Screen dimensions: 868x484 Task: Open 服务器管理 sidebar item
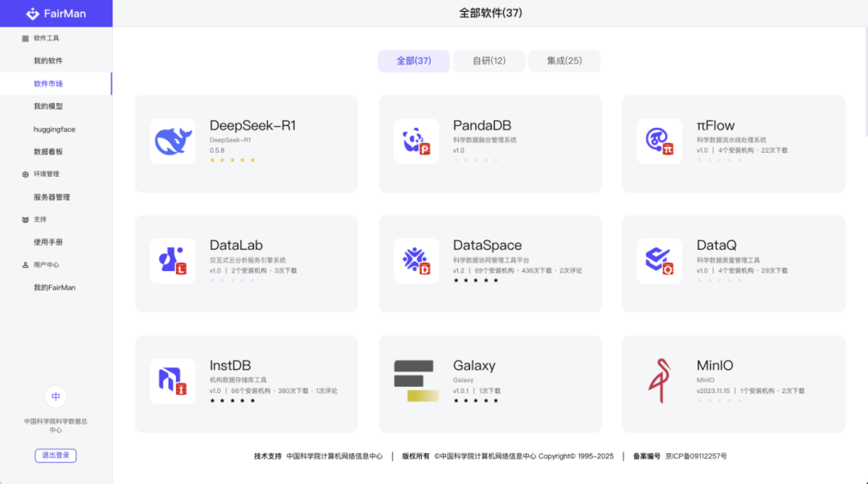[x=56, y=197]
